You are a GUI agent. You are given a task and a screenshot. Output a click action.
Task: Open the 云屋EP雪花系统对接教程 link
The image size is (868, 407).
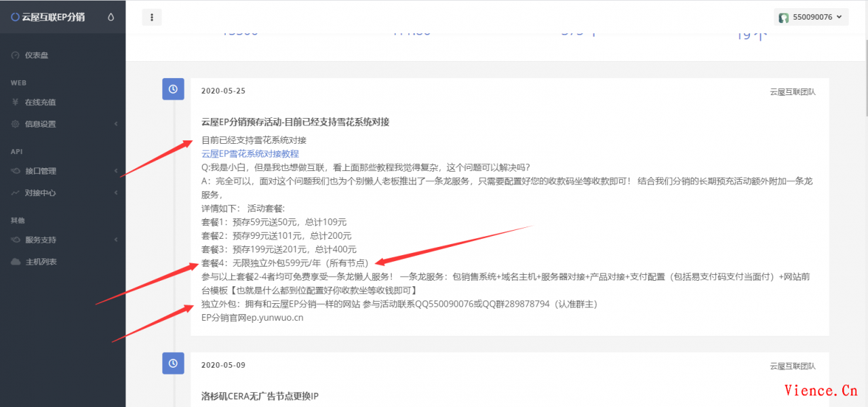click(248, 153)
